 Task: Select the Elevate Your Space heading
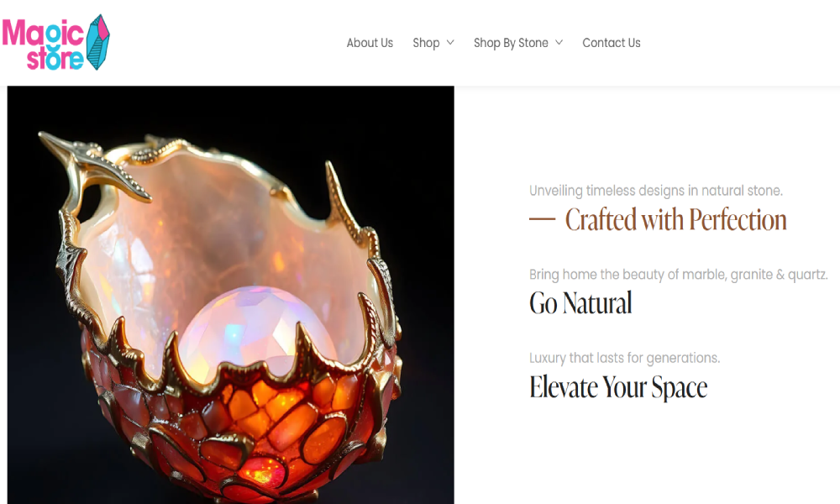click(618, 386)
